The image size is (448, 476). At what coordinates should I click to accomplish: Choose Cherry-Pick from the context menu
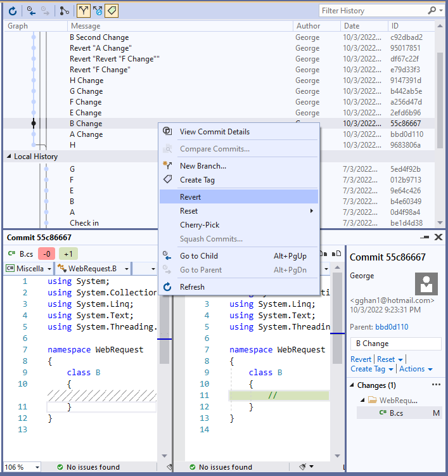pos(238,225)
